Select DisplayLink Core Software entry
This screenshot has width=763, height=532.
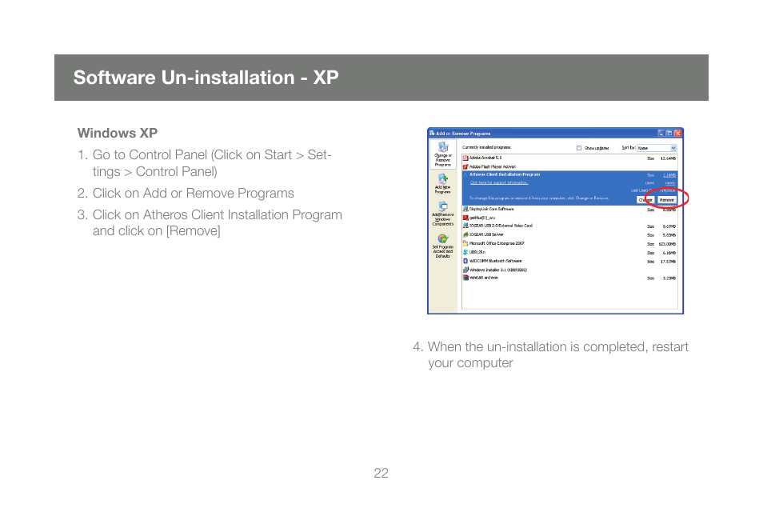tap(569, 209)
